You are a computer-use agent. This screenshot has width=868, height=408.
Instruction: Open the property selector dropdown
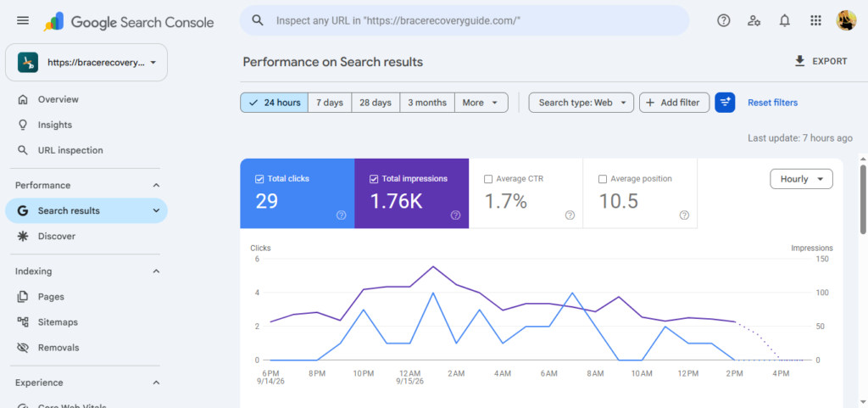click(x=86, y=63)
